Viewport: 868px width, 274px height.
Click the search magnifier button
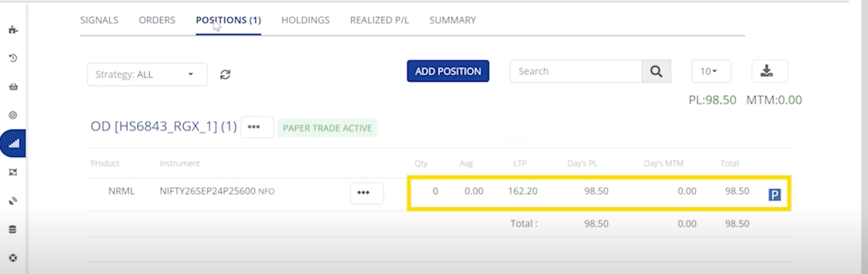[x=656, y=71]
